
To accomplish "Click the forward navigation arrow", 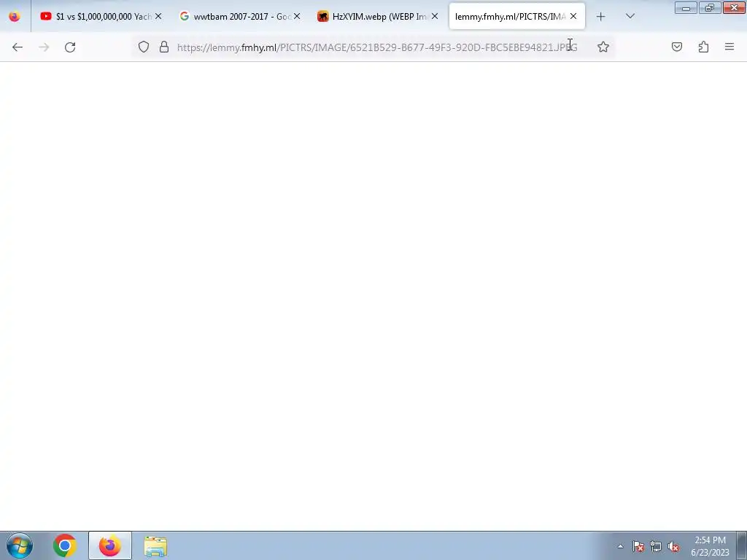I will [x=44, y=47].
